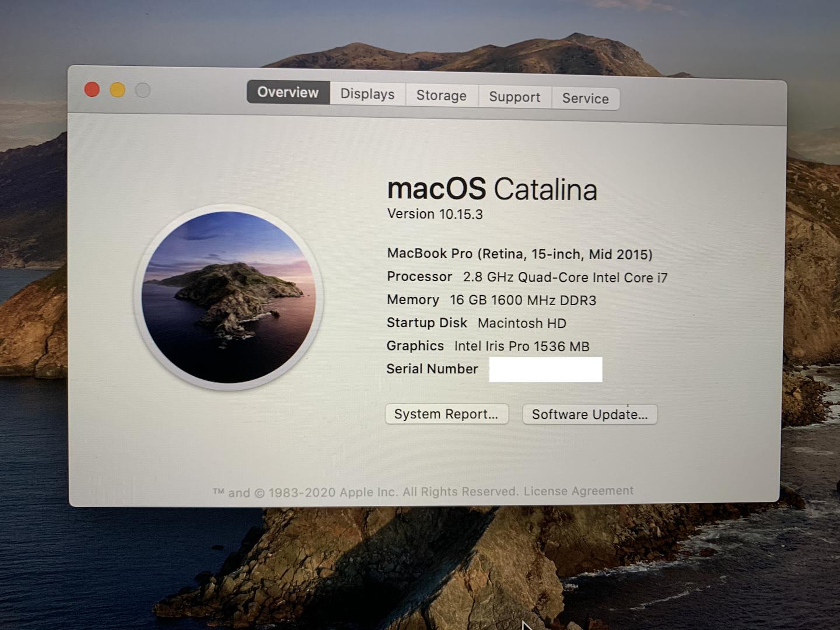Switch to the Overview tab
The image size is (840, 630).
288,92
